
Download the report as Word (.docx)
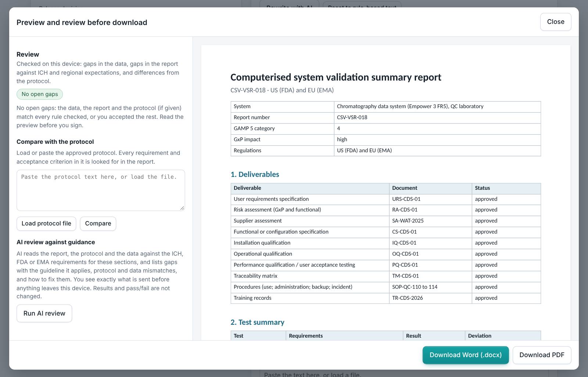(x=466, y=355)
